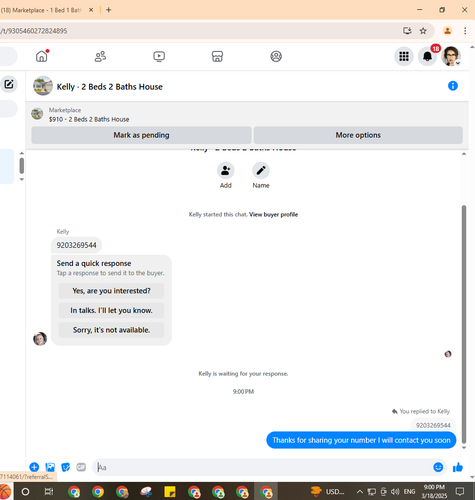Choose a GIF from the GIF icon
Image resolution: width=475 pixels, height=500 pixels.
point(81,467)
